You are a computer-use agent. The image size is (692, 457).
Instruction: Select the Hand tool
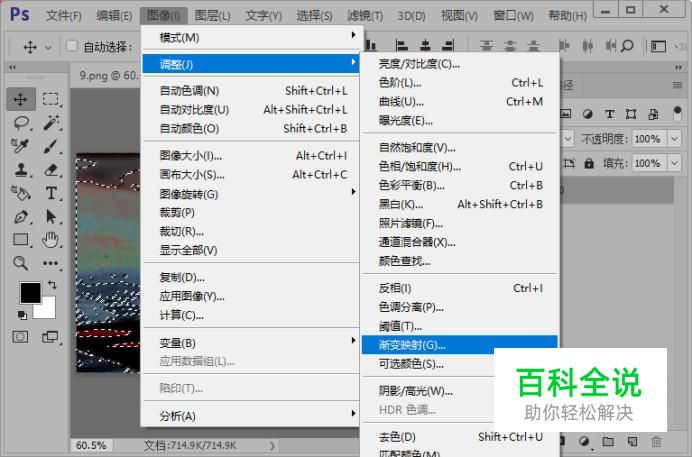click(50, 240)
